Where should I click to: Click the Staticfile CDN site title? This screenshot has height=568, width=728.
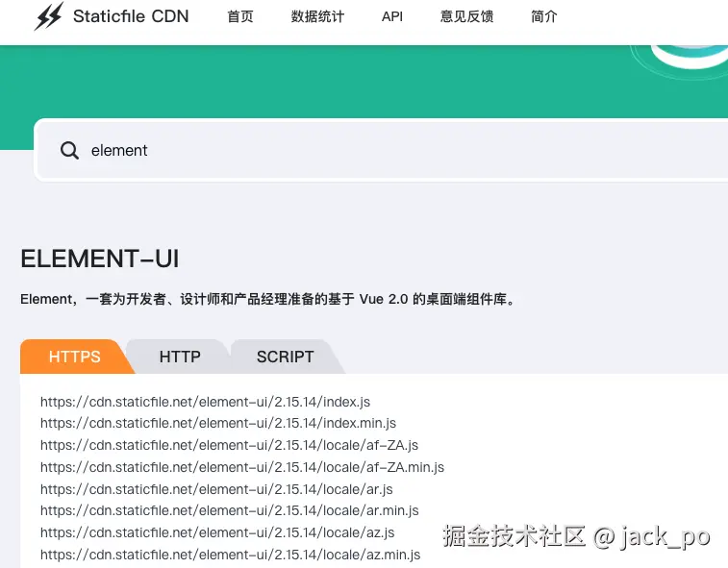pos(131,16)
